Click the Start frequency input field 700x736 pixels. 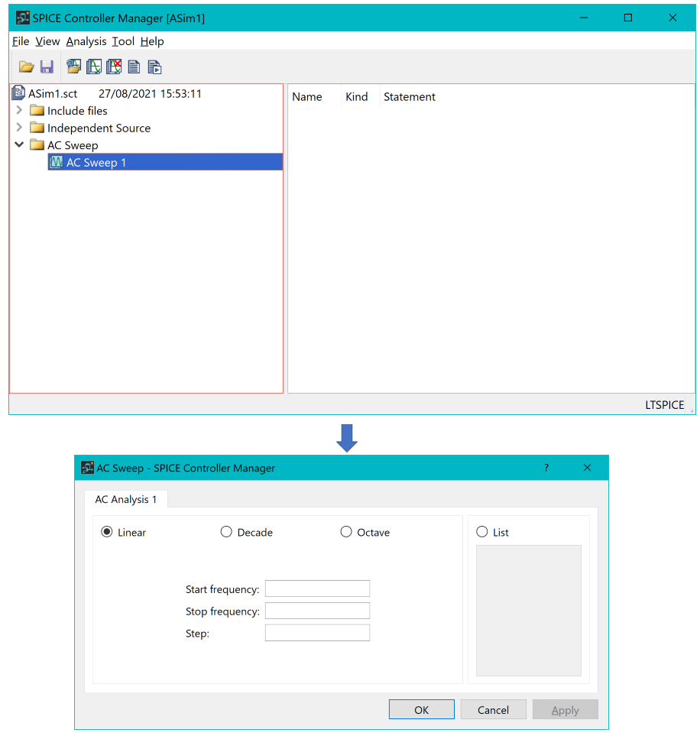317,588
